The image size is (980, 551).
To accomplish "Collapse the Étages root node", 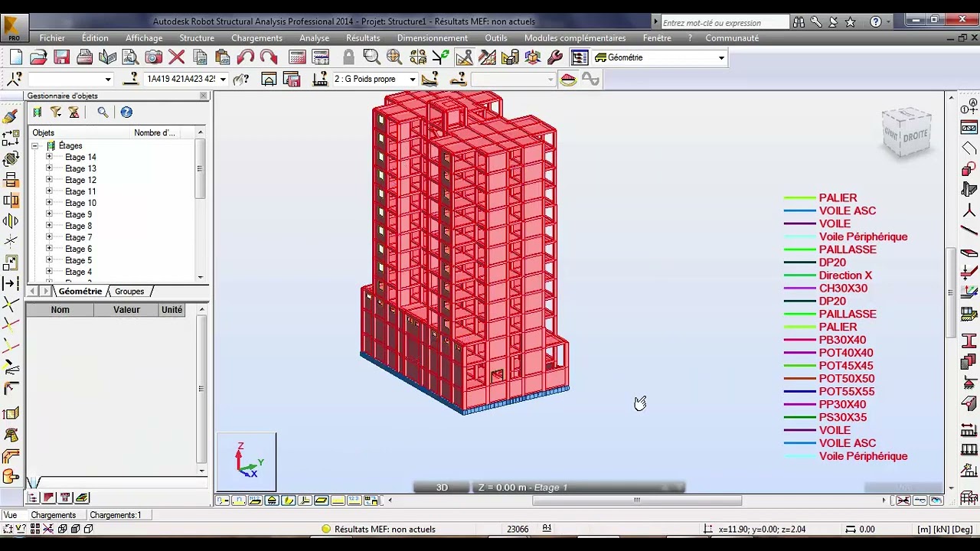I will pos(34,145).
